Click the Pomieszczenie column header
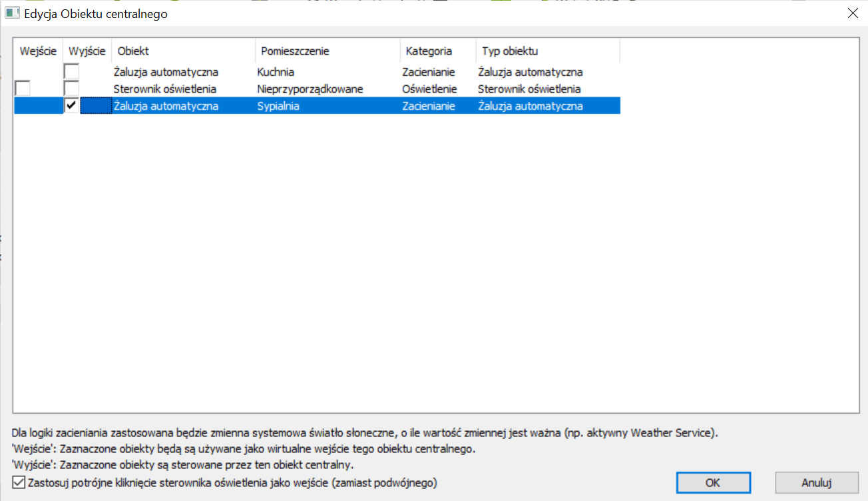 click(x=295, y=51)
